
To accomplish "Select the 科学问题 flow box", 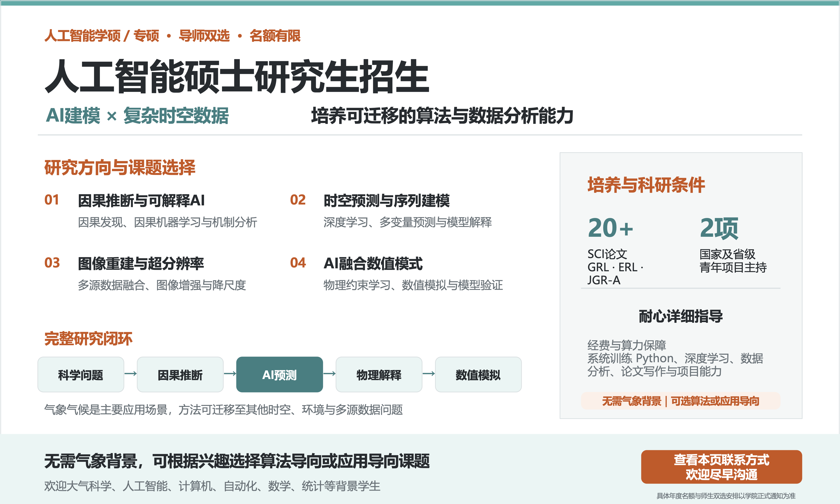I will coord(81,374).
